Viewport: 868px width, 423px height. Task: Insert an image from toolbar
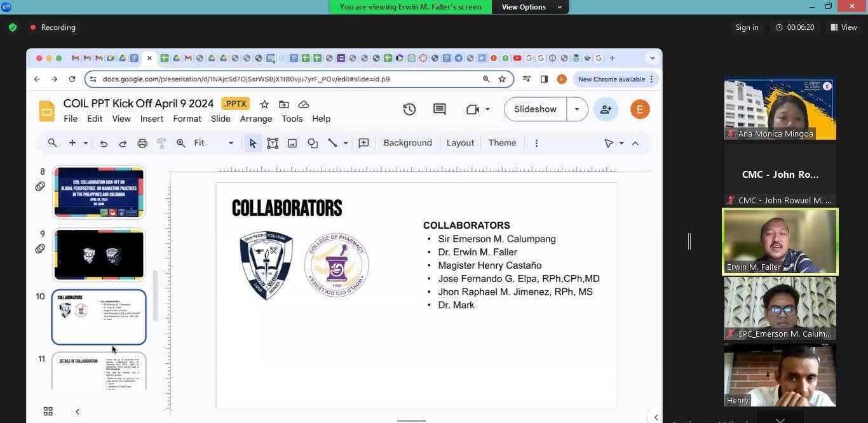(292, 144)
